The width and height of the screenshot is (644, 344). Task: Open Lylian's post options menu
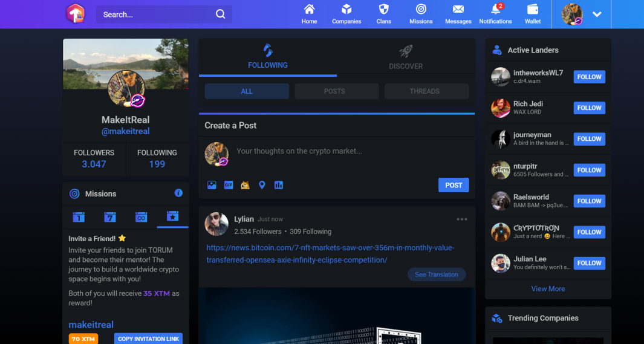coord(462,219)
